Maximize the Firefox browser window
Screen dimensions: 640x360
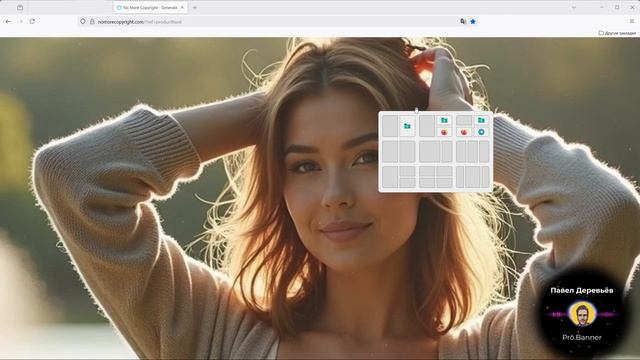pos(617,7)
